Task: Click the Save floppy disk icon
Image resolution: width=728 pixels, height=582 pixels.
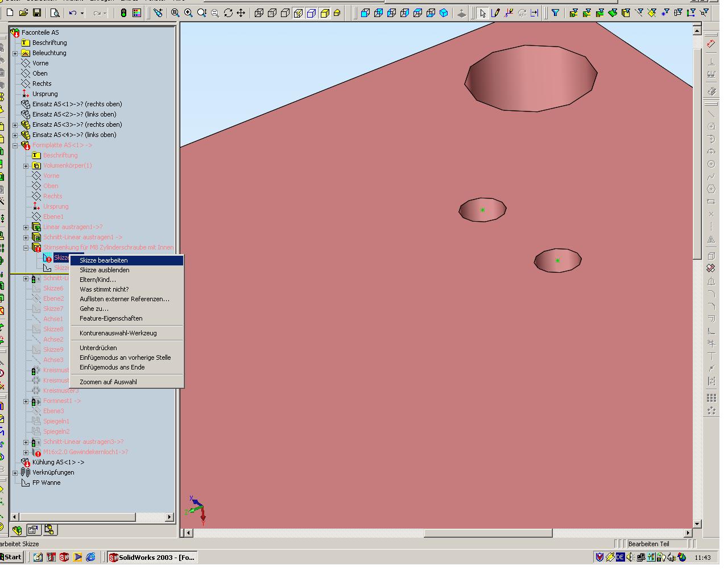Action: coord(37,13)
